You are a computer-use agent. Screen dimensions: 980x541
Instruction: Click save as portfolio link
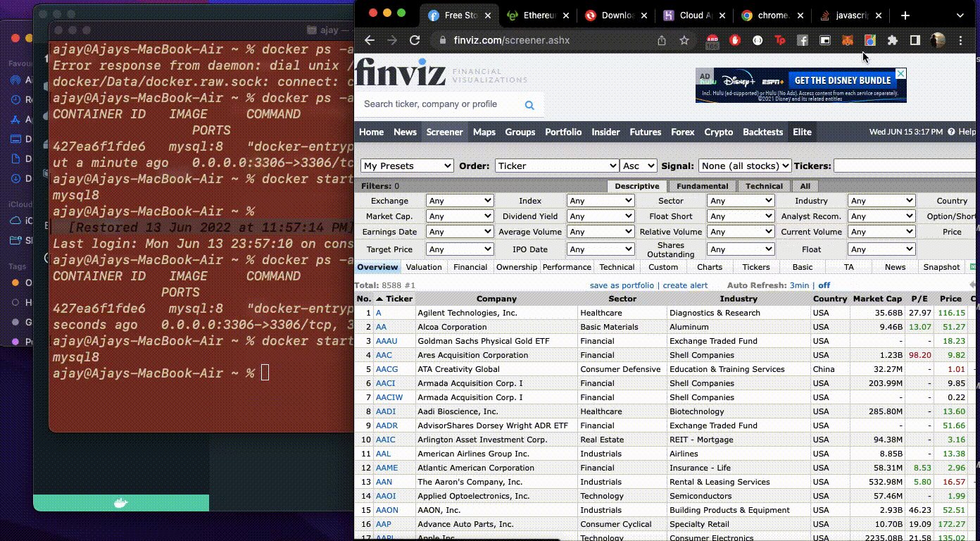pyautogui.click(x=622, y=285)
